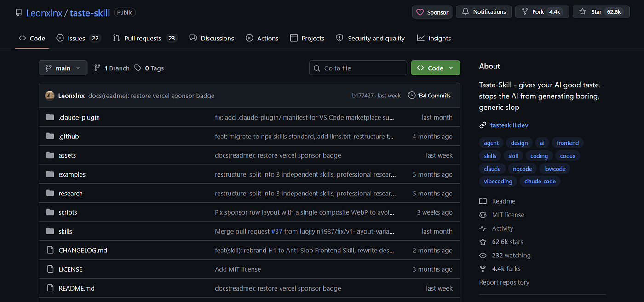Open the 134 Commits history
The height and width of the screenshot is (302, 644).
click(429, 96)
